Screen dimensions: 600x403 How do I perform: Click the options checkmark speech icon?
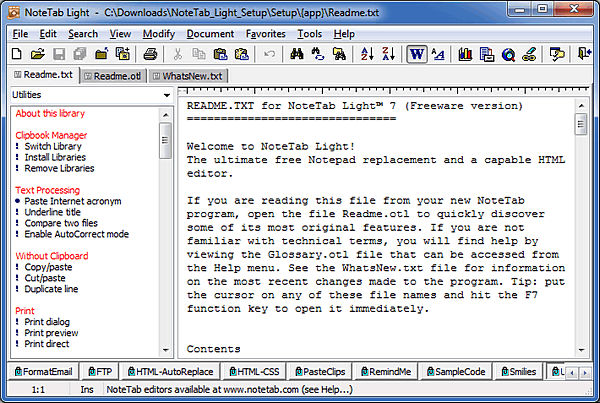pyautogui.click(x=557, y=54)
